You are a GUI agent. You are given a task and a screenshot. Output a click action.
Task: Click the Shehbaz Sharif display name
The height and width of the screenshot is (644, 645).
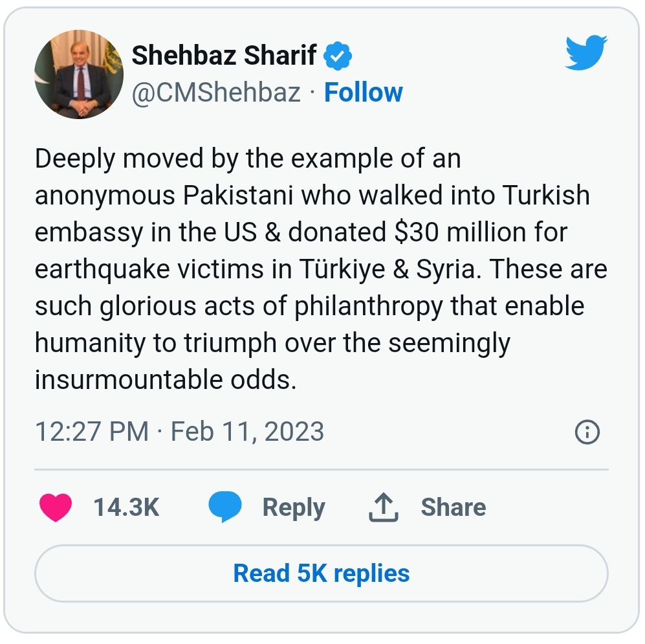224,57
